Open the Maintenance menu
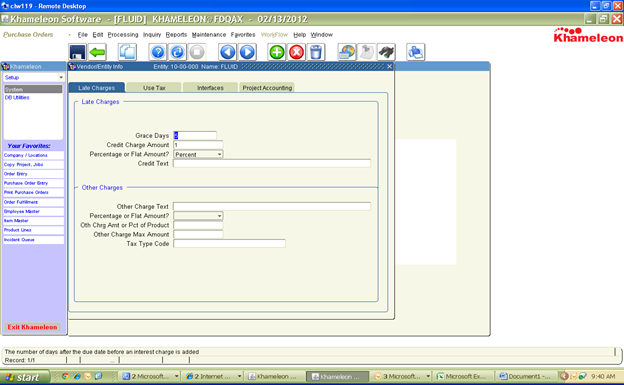 point(209,35)
